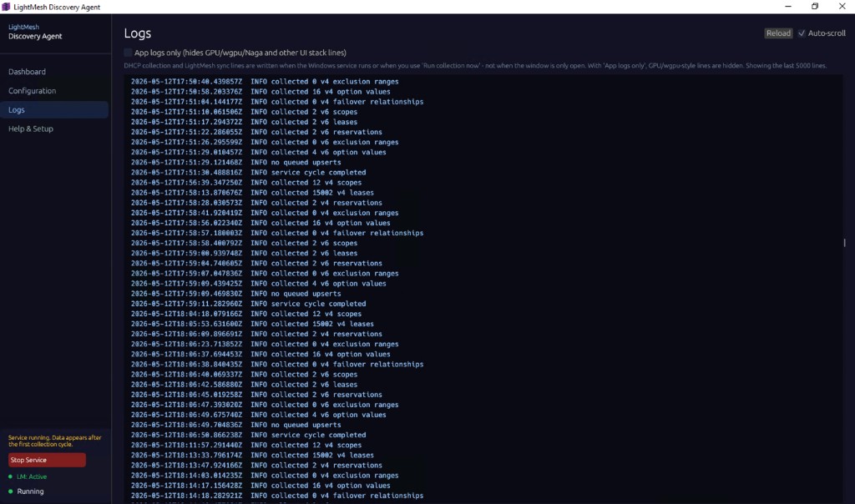Viewport: 855px width, 504px height.
Task: Select log line at 17:51:22 v6 reservations
Action: 256,132
